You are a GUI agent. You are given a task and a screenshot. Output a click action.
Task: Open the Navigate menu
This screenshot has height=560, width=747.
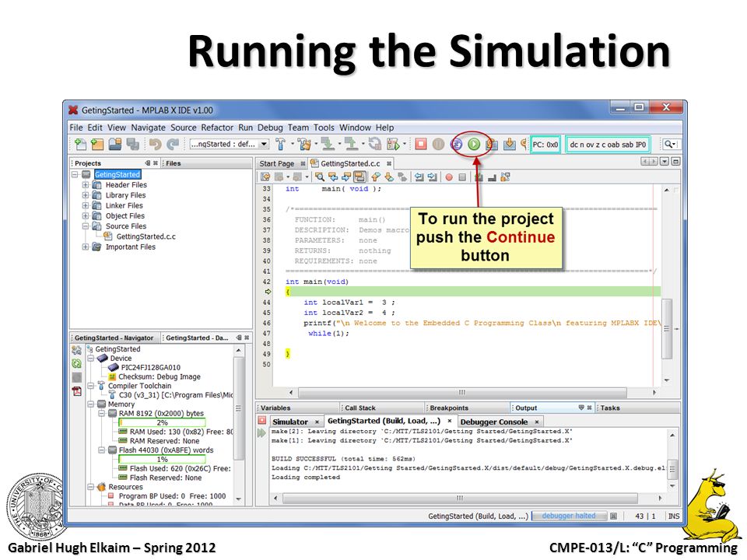(x=148, y=128)
